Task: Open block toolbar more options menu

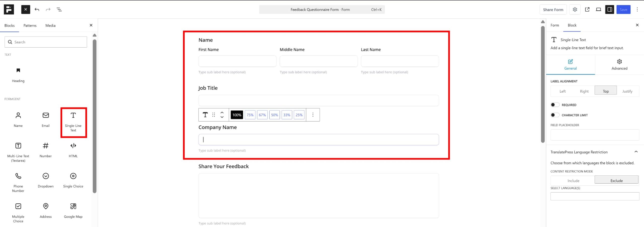Action: pyautogui.click(x=313, y=115)
